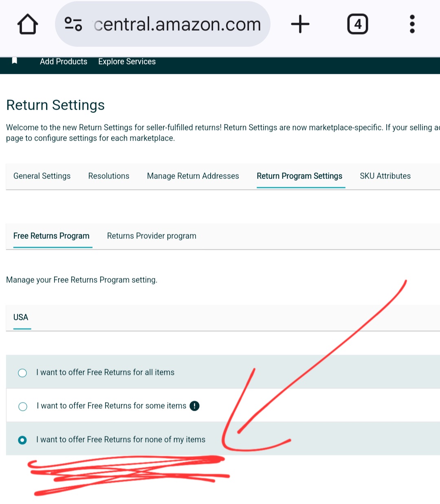Open the tab switcher showing 4 tabs
This screenshot has width=440, height=504.
(358, 24)
